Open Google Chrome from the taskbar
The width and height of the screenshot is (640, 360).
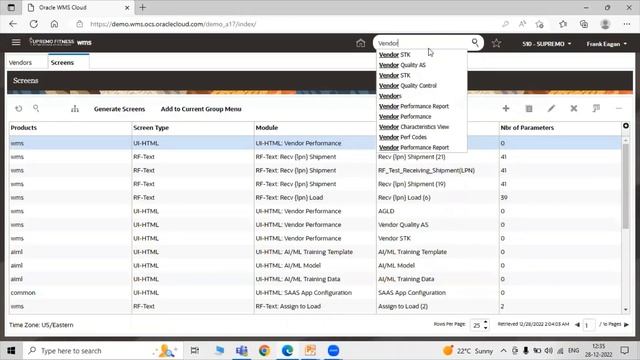pos(264,350)
